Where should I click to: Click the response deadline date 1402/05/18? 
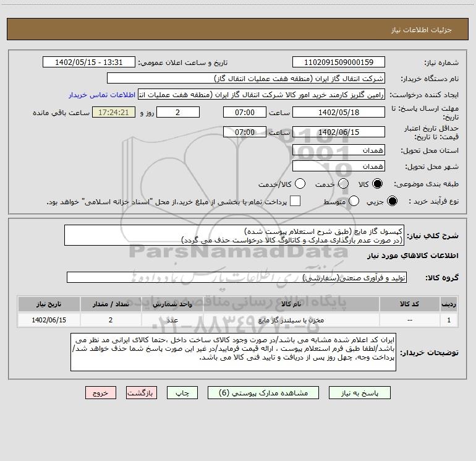click(339, 112)
